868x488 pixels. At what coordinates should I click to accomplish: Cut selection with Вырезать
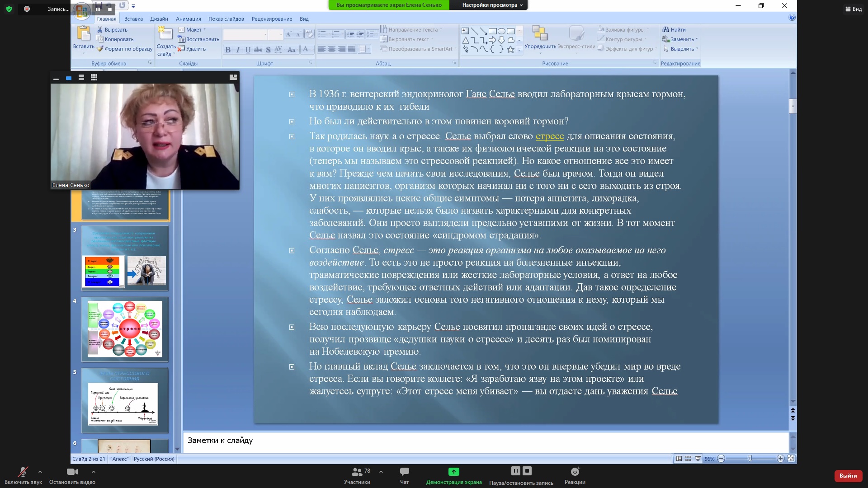coord(112,30)
